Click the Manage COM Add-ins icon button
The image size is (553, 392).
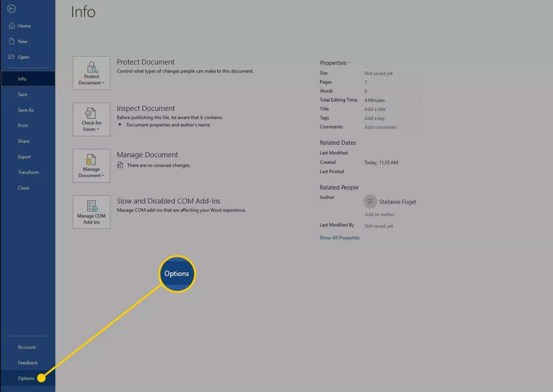[x=91, y=212]
